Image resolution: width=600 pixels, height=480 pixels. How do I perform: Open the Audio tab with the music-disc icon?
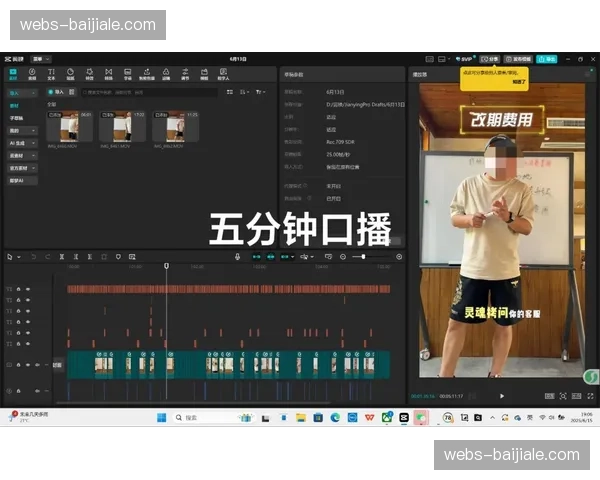point(32,74)
